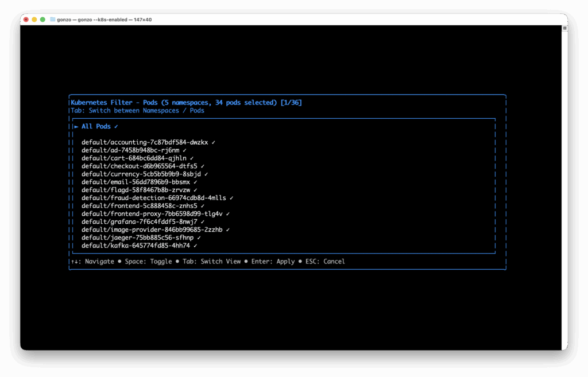This screenshot has width=588, height=377.
Task: Toggle checkmark for accounting-7c87bdf584-dwzkx pod
Action: [x=213, y=142]
